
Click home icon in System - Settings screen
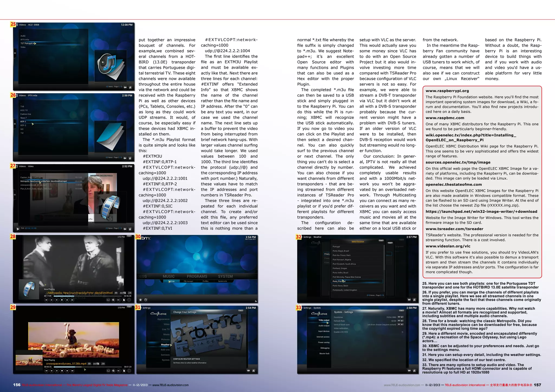click(414, 371)
